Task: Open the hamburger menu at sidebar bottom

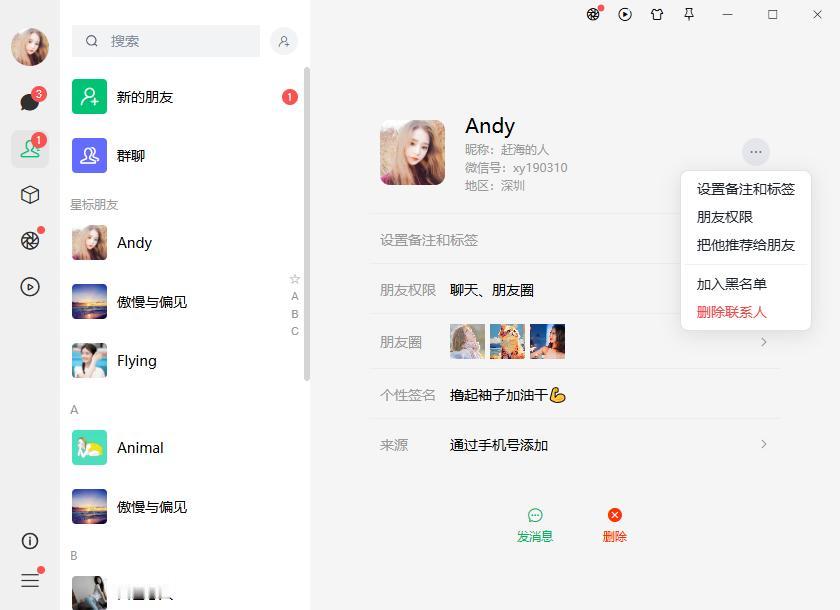Action: (30, 580)
